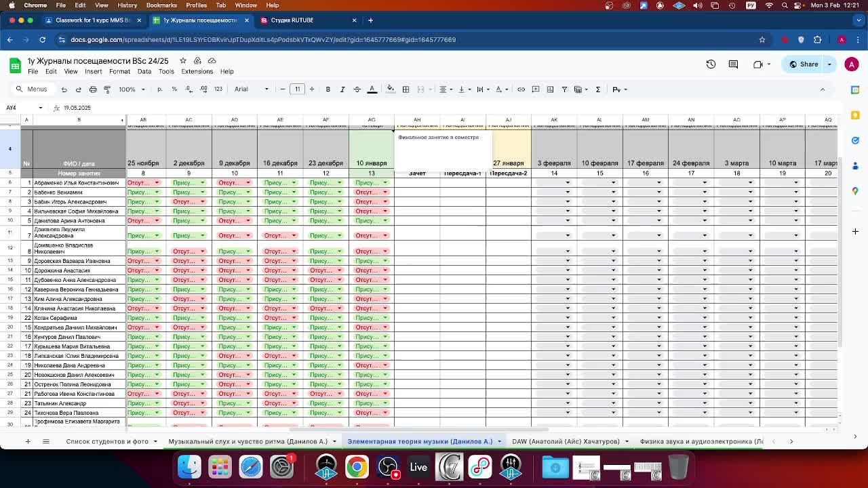Open the all sheets list icon
Viewport: 868px width, 488px height.
46,441
